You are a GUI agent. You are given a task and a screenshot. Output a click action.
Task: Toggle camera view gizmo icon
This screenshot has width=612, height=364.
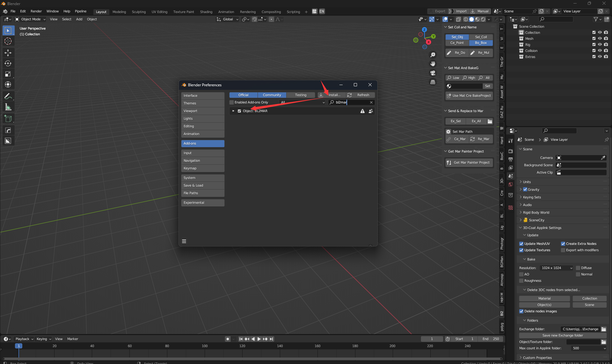(x=433, y=73)
